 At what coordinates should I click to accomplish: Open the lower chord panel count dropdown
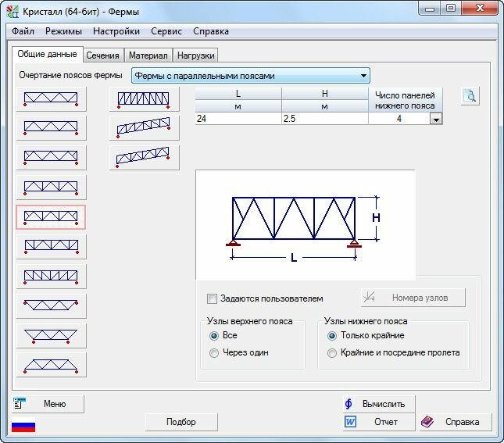(436, 120)
